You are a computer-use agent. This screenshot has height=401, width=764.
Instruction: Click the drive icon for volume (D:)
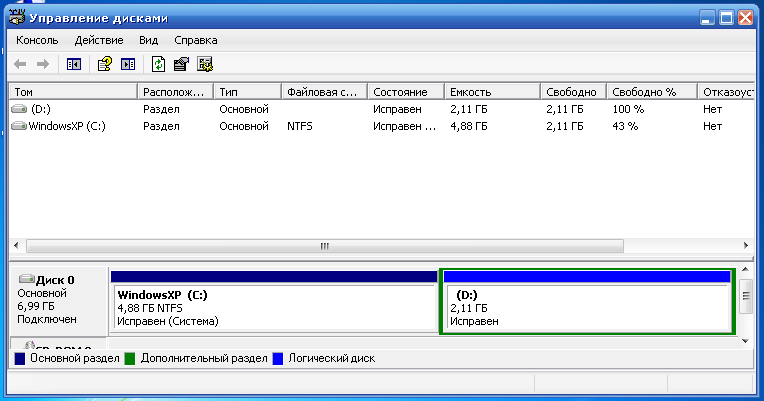click(x=19, y=109)
